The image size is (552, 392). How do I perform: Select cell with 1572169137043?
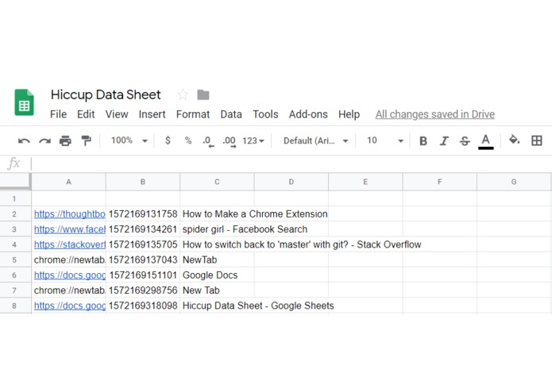[x=143, y=259]
